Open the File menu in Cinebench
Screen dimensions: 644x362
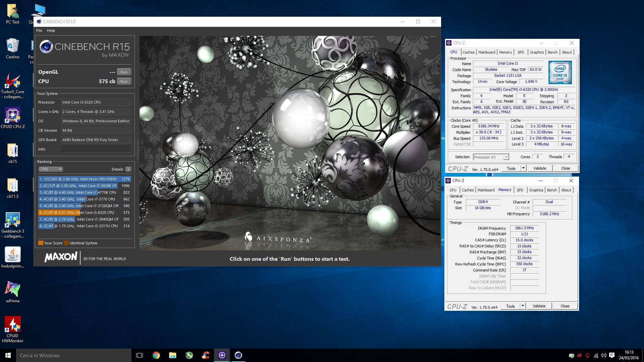(39, 31)
